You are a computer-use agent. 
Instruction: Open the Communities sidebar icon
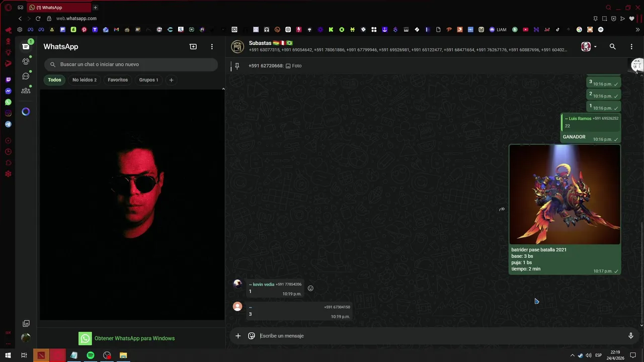point(26,91)
